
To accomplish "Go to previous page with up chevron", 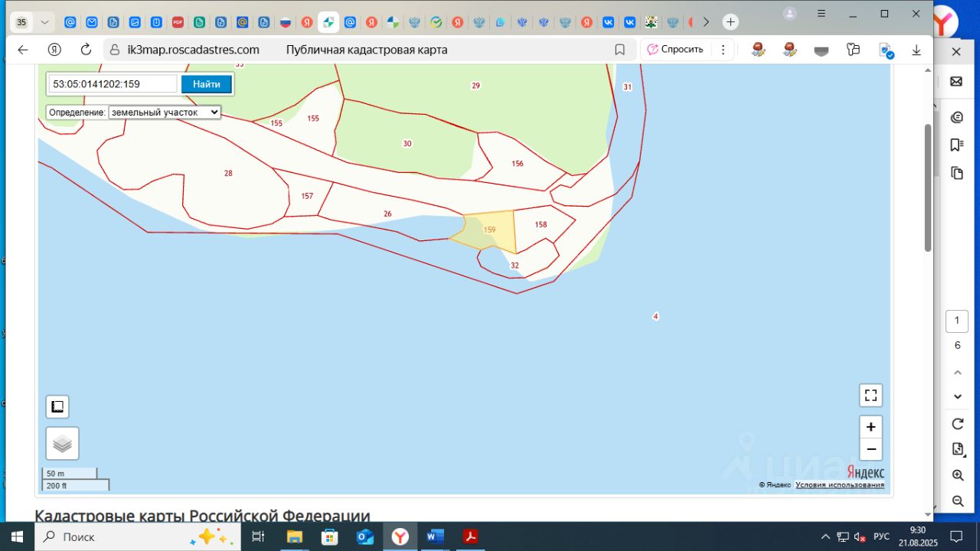I will (x=957, y=372).
